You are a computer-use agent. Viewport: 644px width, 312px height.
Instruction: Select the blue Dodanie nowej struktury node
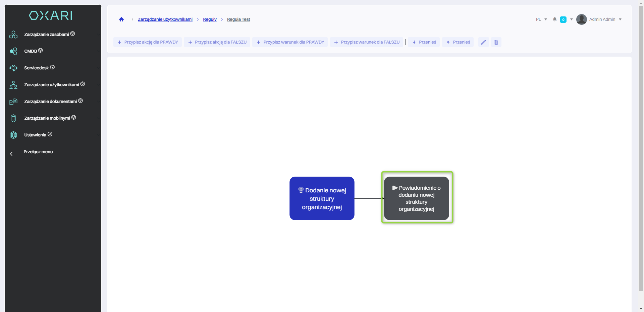[x=322, y=198]
